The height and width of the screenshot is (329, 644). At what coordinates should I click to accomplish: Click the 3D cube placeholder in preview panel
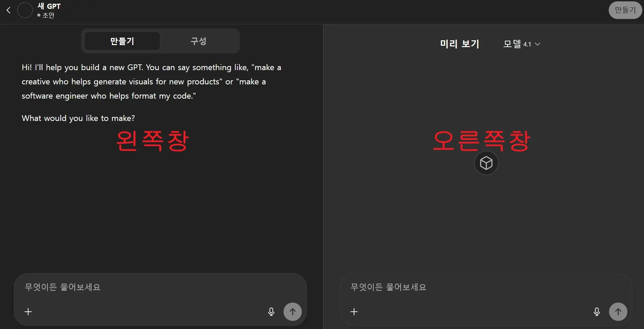pos(486,163)
